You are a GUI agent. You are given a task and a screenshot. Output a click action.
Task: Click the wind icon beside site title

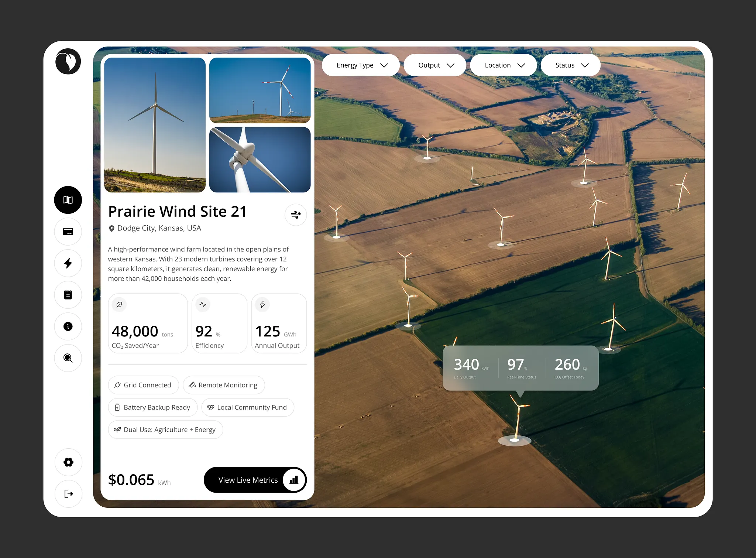point(296,215)
